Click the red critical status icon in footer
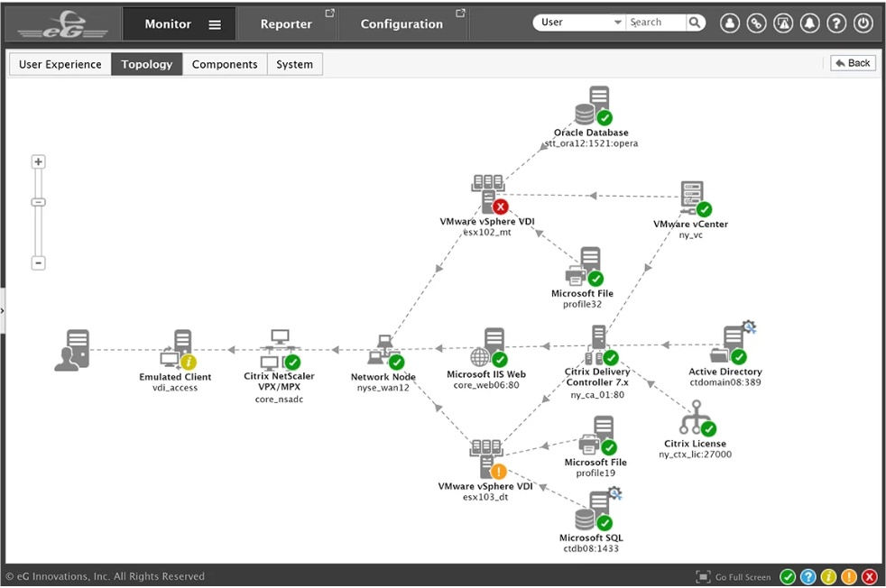 869,576
